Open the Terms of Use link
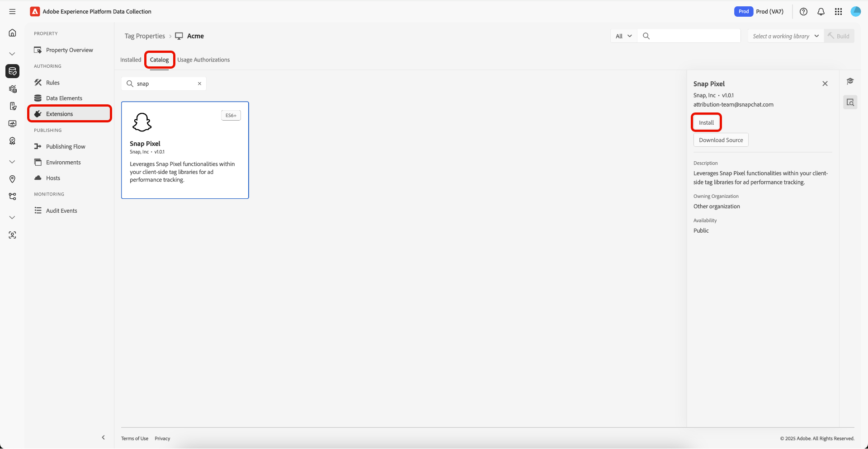 (x=135, y=438)
